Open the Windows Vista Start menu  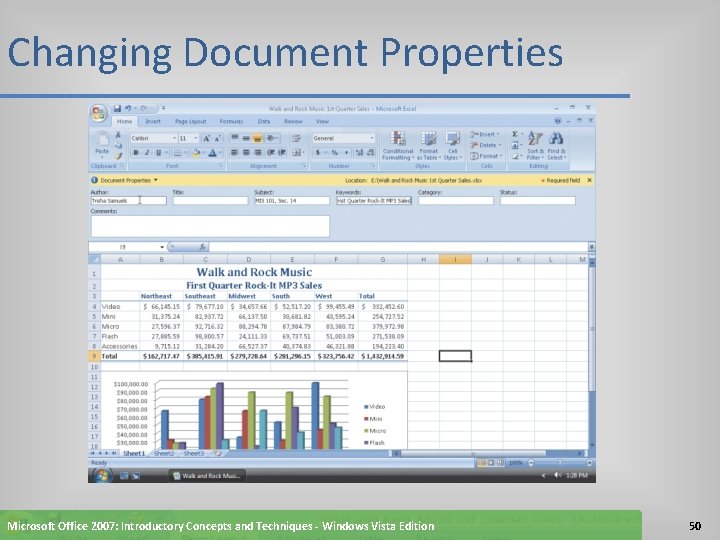click(101, 475)
